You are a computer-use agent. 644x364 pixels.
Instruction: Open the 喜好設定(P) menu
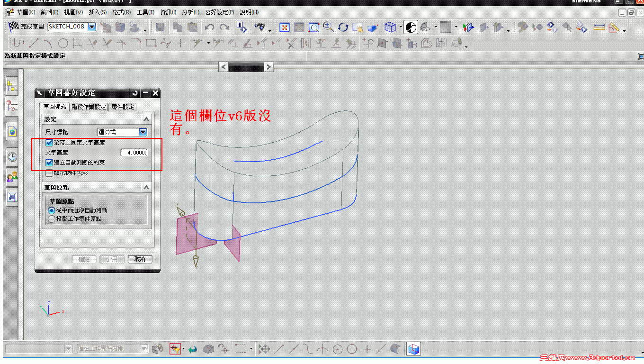pos(220,12)
